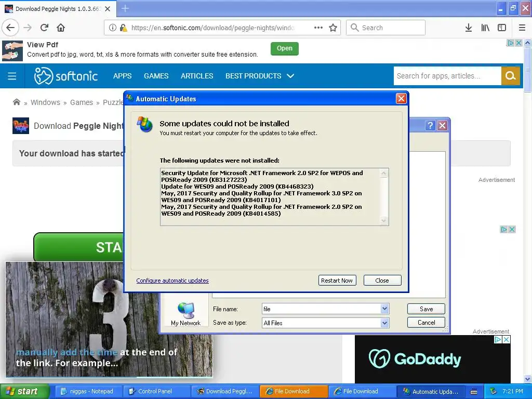Open a new browser tab with plus
The height and width of the screenshot is (399, 532).
click(x=125, y=8)
